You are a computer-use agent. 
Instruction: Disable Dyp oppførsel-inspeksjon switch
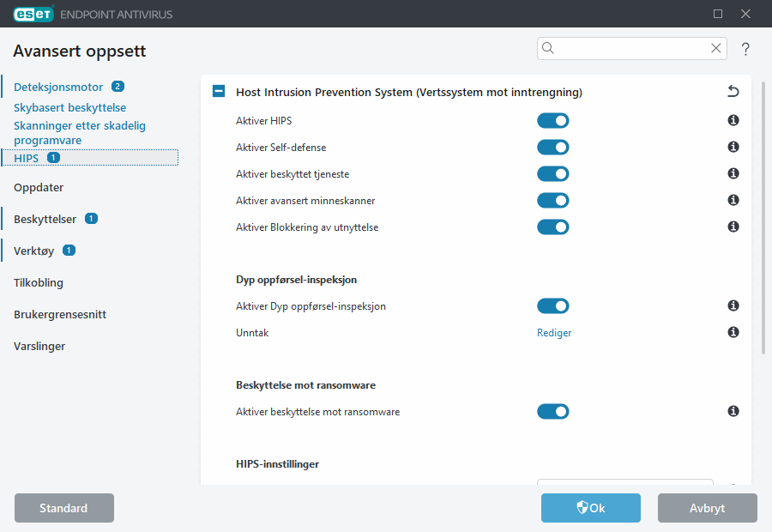tap(553, 305)
